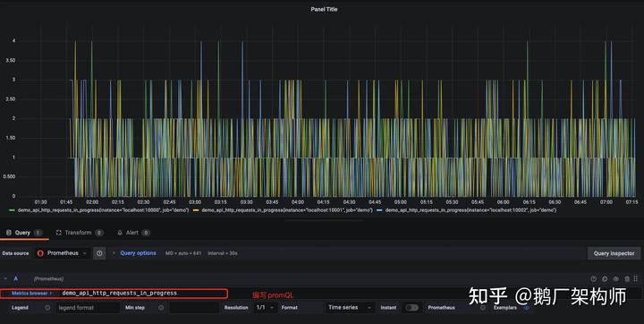Click the Min step info icon
The height and width of the screenshot is (324, 644).
[x=161, y=308]
